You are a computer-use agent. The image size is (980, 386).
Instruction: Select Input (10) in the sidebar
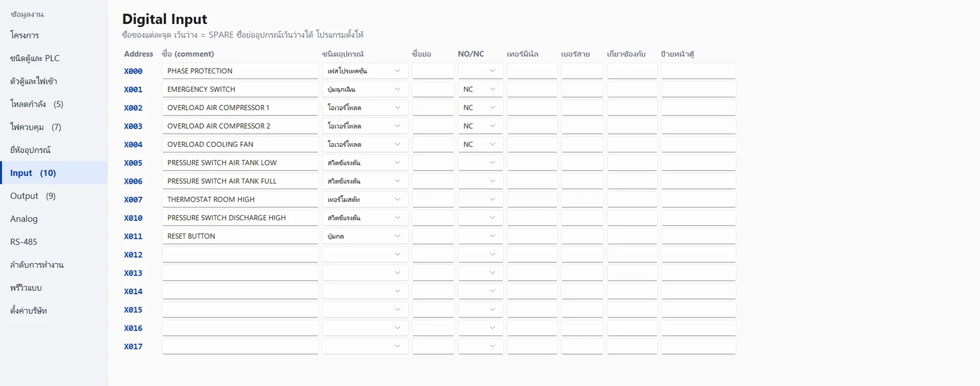pyautogui.click(x=54, y=173)
